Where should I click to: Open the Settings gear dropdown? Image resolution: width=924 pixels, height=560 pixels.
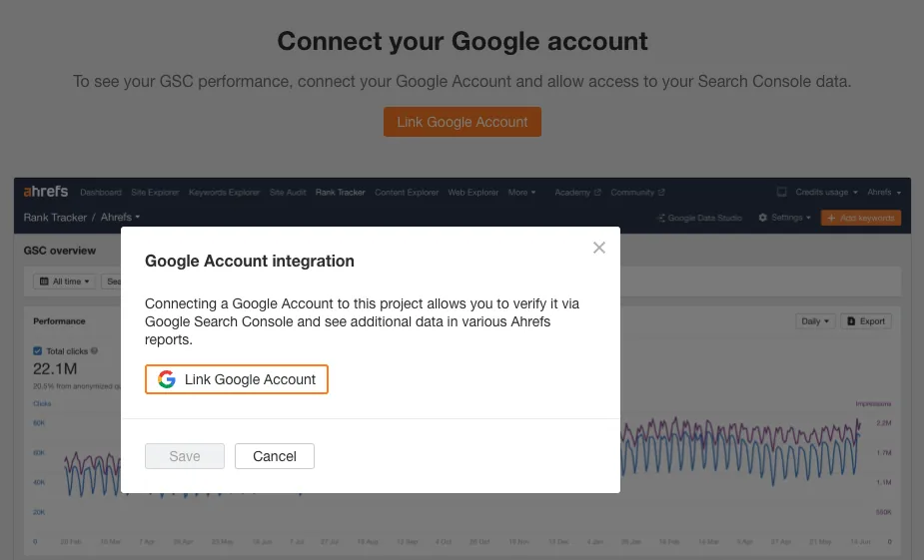tap(784, 218)
